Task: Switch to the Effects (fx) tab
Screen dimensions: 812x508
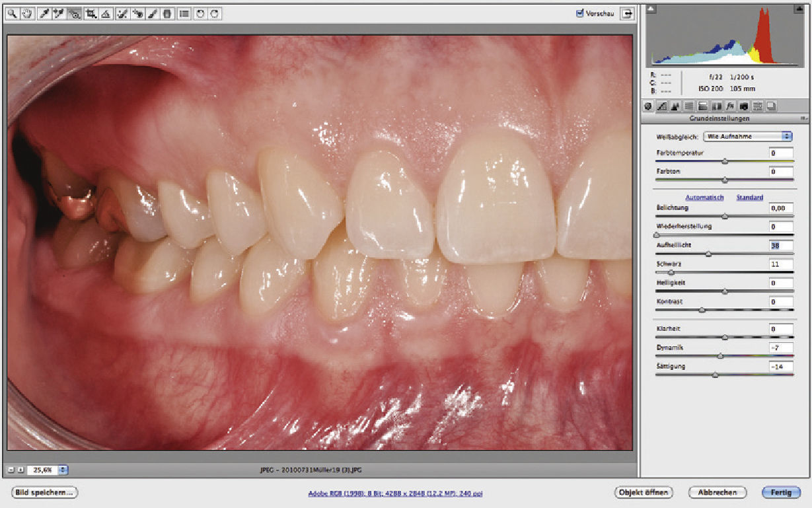Action: pyautogui.click(x=730, y=106)
